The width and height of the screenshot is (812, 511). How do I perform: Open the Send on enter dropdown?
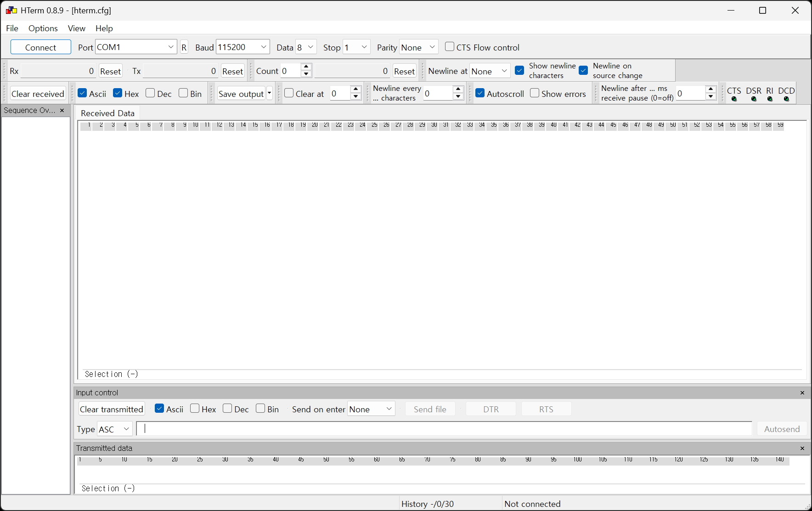click(371, 409)
